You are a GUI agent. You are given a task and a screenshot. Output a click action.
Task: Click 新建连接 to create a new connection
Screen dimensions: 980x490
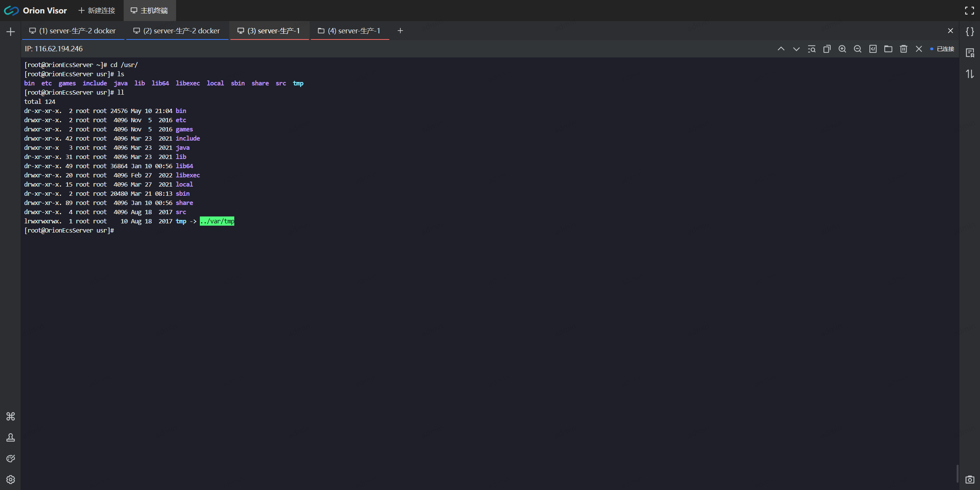[x=97, y=11]
